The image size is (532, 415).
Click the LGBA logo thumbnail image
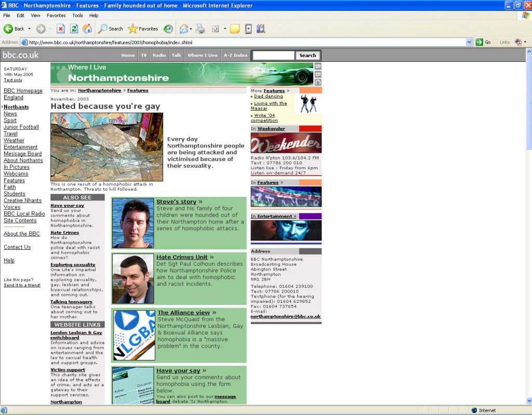tap(134, 335)
